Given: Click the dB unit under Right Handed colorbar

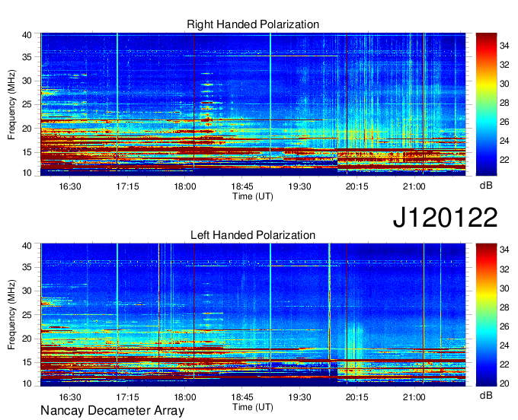Looking at the screenshot, I should click(x=486, y=186).
